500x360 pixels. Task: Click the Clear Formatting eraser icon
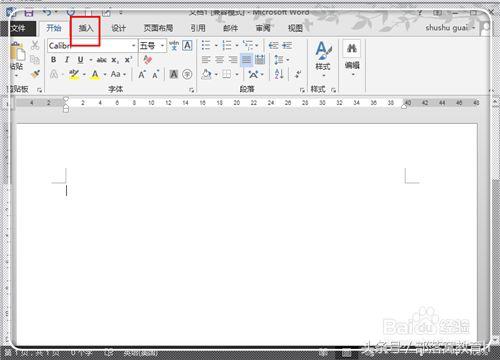(147, 60)
